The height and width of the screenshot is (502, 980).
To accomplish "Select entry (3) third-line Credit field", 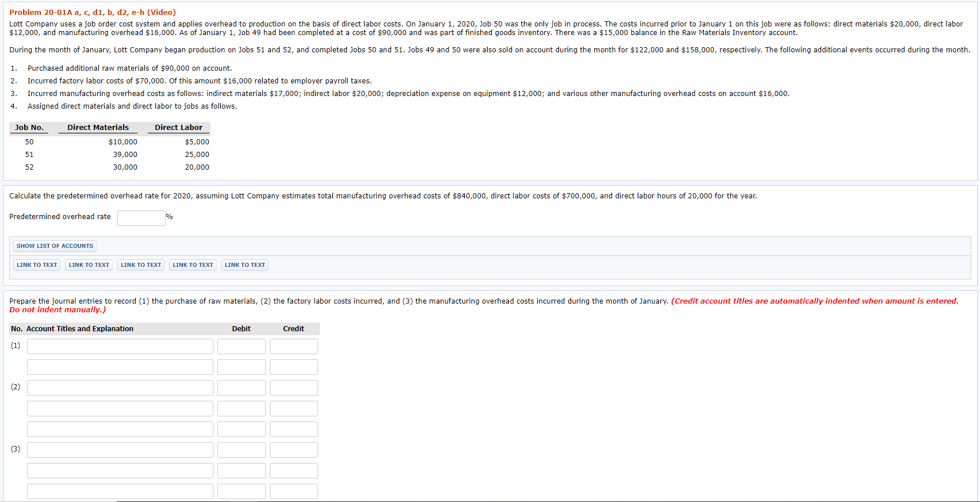I will (x=294, y=491).
